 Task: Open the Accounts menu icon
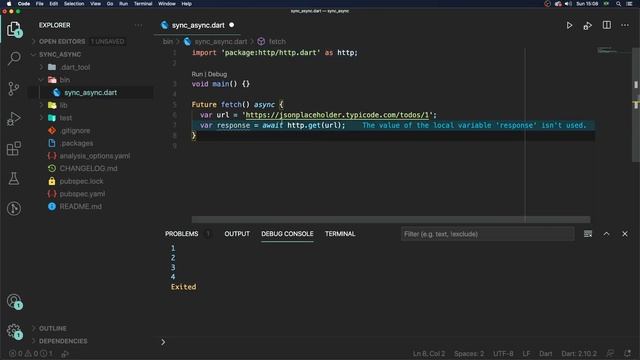click(14, 302)
